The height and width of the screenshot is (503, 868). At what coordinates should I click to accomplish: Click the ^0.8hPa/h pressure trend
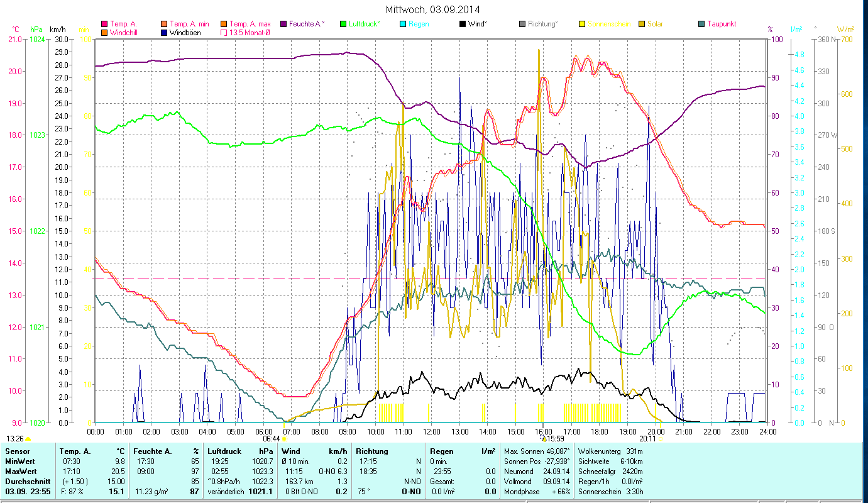coord(225,482)
